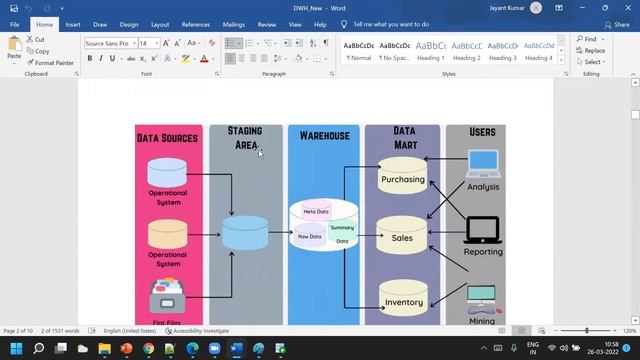Increase font size with the grow font icon
The width and height of the screenshot is (640, 360).
click(166, 43)
